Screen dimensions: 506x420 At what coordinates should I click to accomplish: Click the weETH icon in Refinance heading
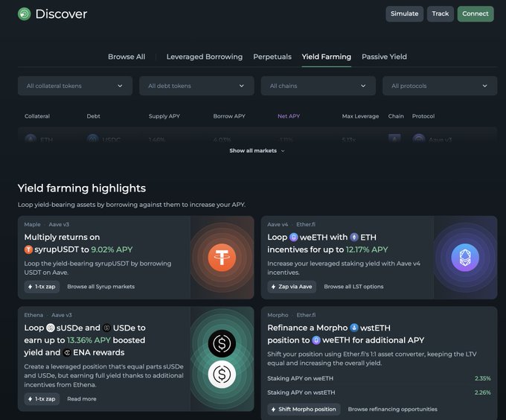(316, 340)
